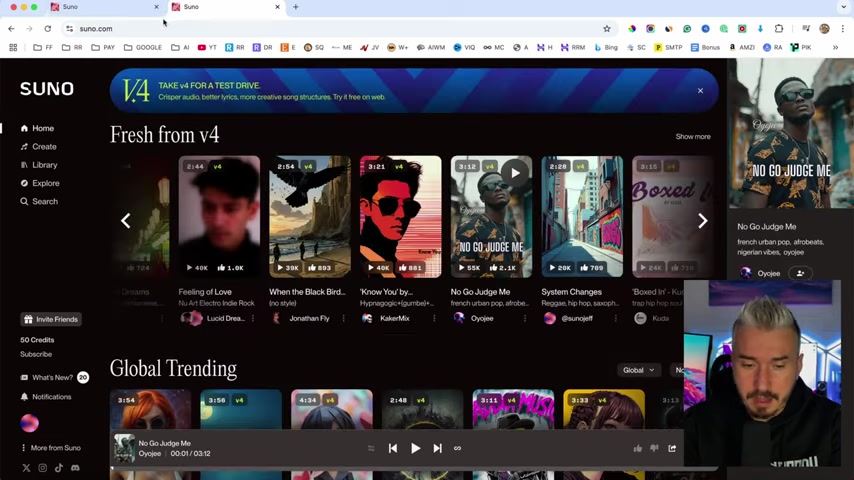Open 'Know You' song cover

click(x=400, y=217)
